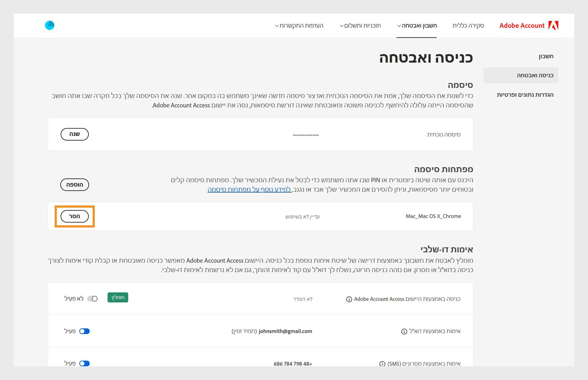Image resolution: width=588 pixels, height=380 pixels.
Task: Open the סקירה כללית tab
Action: click(x=468, y=26)
